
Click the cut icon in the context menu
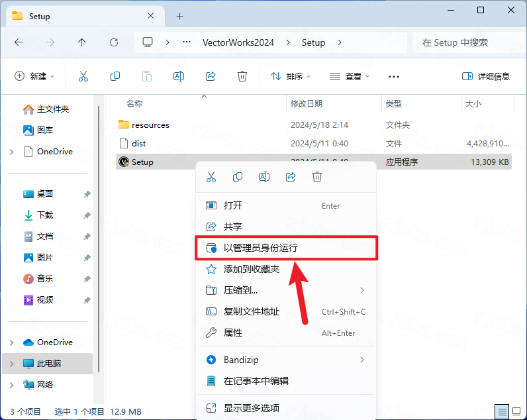coord(211,177)
